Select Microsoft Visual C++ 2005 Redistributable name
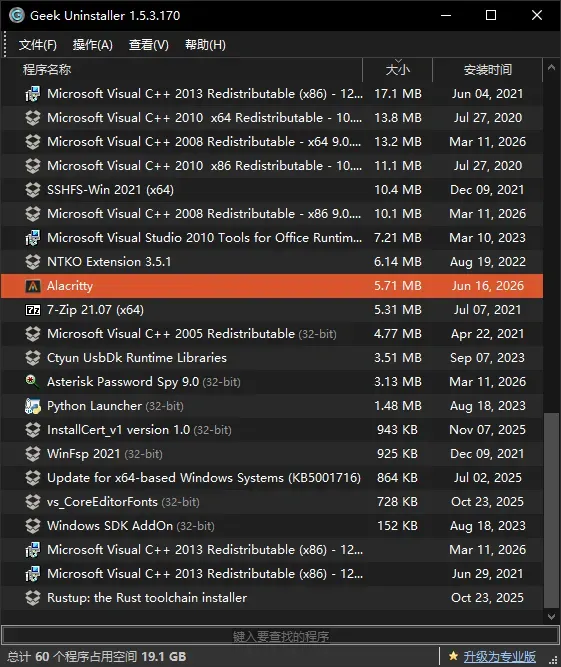This screenshot has height=667, width=561. 171,334
